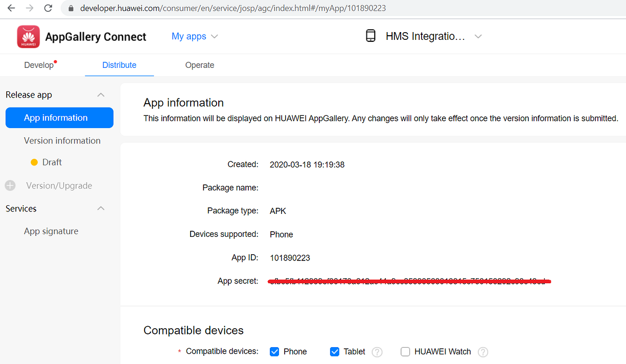Select the Distribute tab
This screenshot has height=364, width=626.
pos(119,65)
